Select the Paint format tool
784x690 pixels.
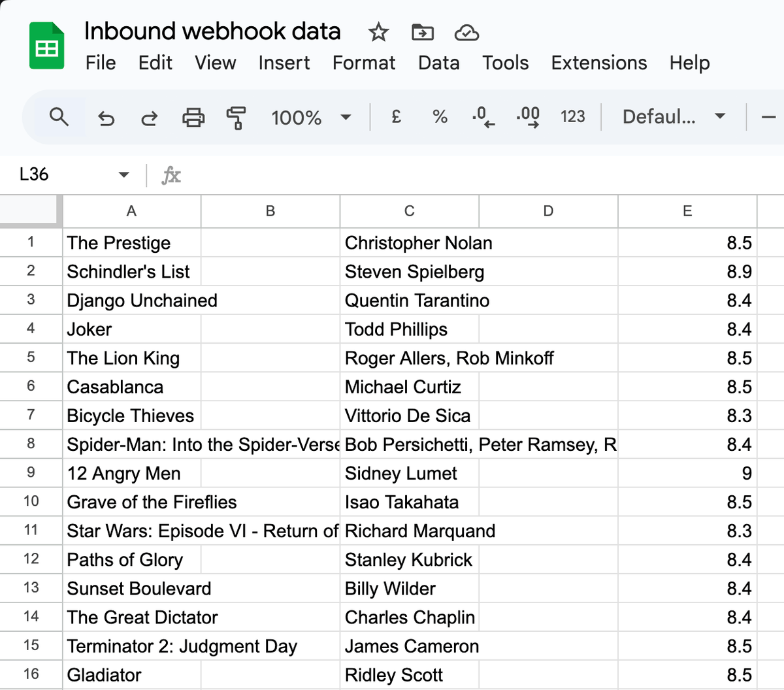coord(236,118)
